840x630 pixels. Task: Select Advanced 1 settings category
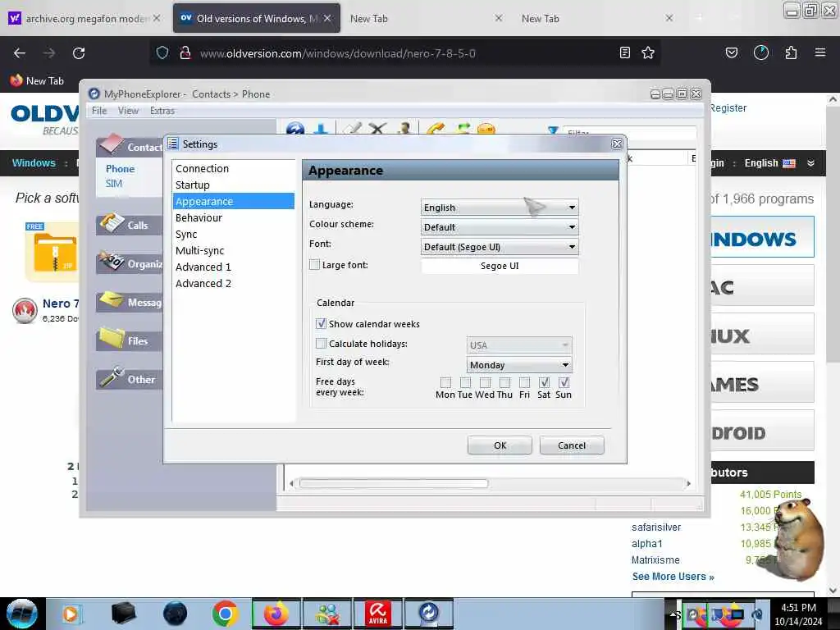[x=233, y=267]
